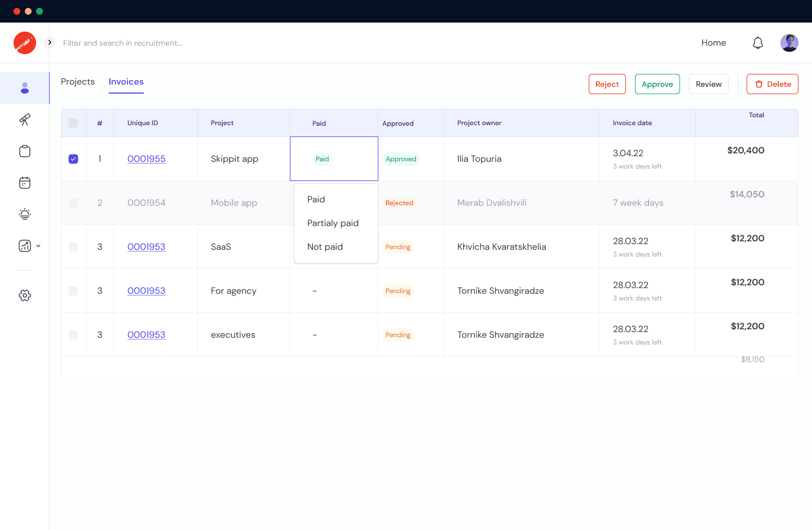Select the header checkbox to select all invoices
The image size is (812, 530).
tap(73, 122)
